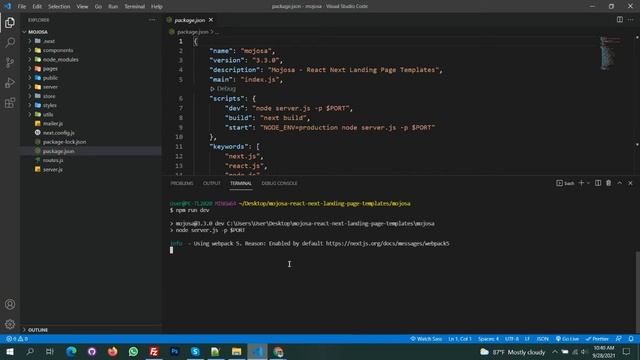Open the View menu

[x=82, y=7]
